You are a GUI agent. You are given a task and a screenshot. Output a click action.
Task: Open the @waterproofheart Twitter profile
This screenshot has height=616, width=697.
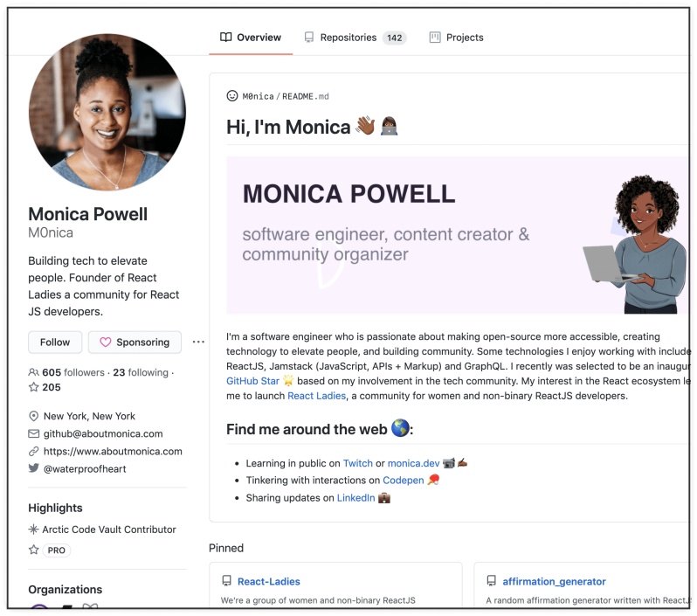(85, 469)
